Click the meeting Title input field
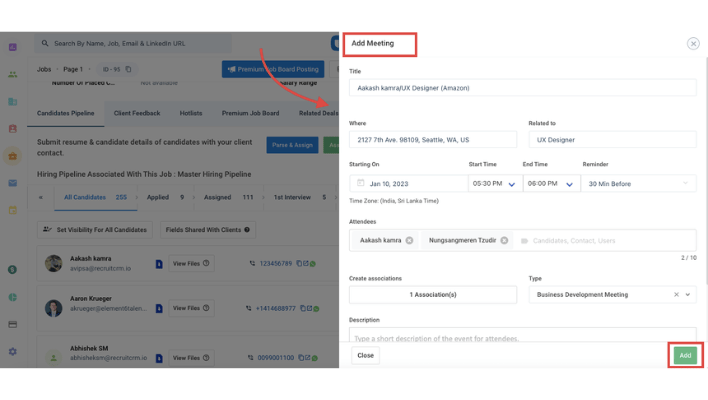 (x=522, y=88)
